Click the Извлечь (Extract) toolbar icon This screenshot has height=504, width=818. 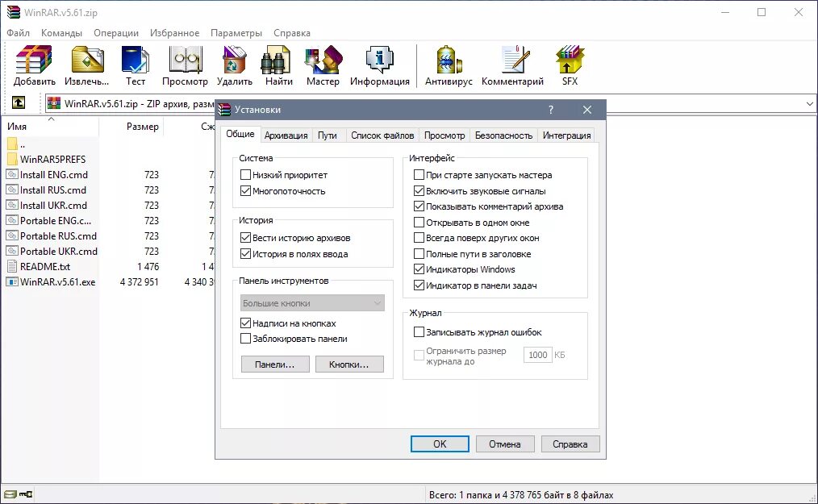point(87,59)
